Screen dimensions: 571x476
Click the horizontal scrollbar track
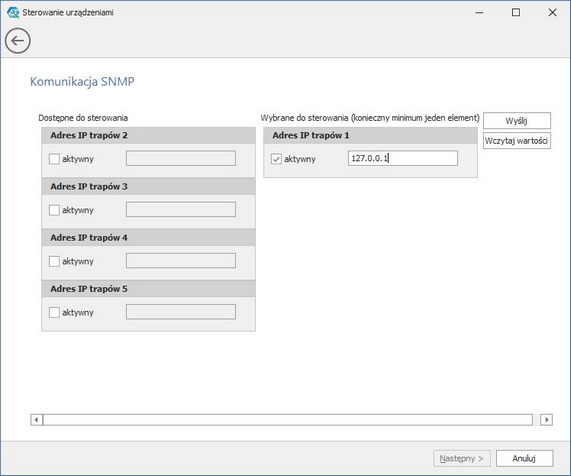click(x=288, y=420)
